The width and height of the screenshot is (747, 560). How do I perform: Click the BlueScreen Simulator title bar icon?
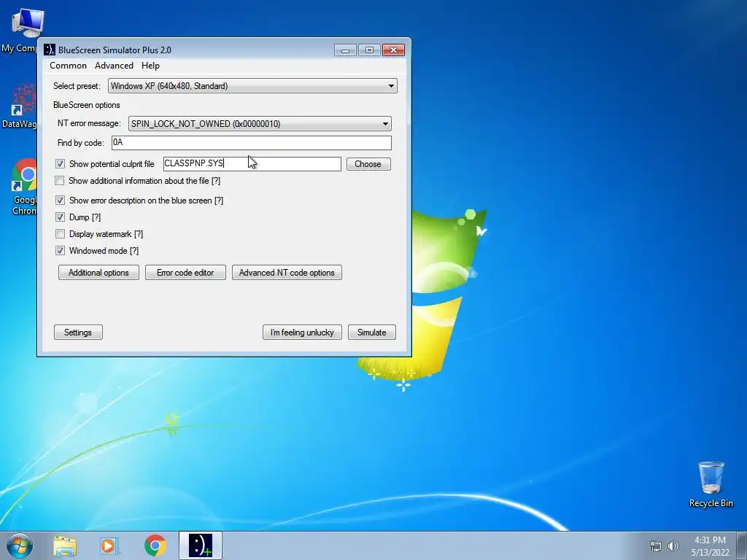[x=49, y=50]
